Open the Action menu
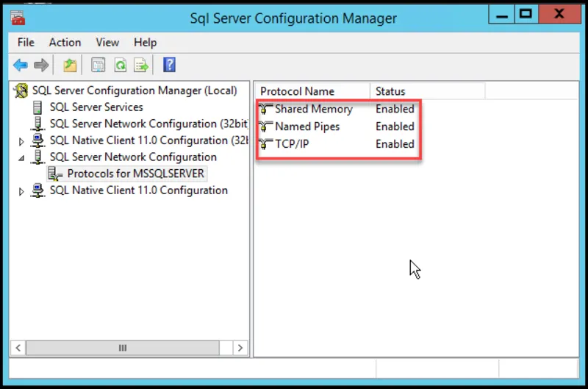The width and height of the screenshot is (588, 389). coord(65,43)
